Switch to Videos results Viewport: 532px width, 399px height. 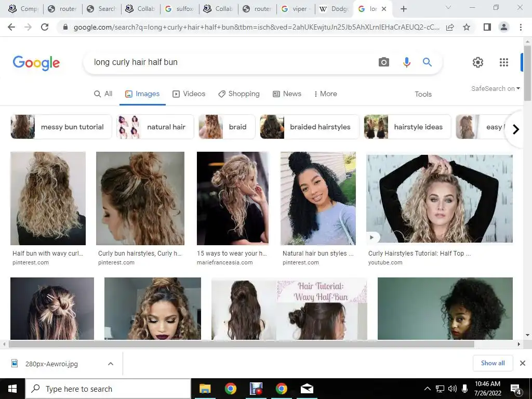pyautogui.click(x=189, y=94)
